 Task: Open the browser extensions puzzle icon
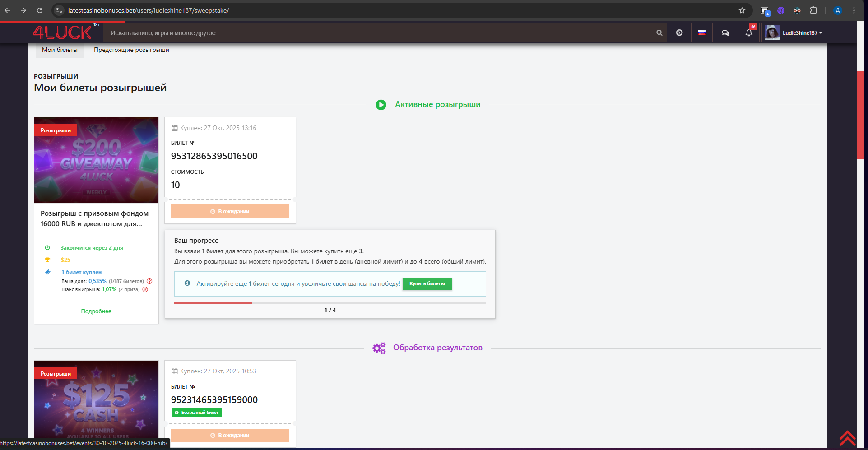(813, 10)
